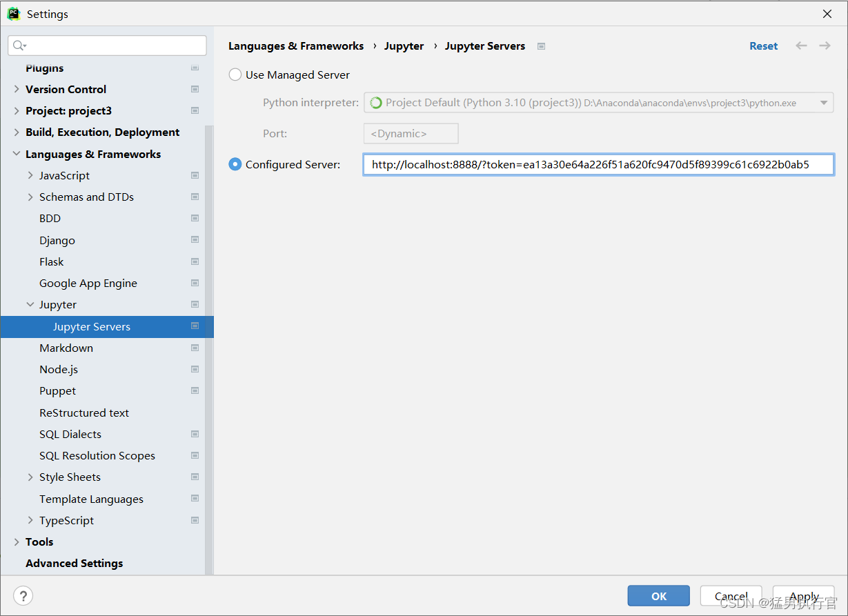
Task: Expand the Project: project3 section
Action: click(x=17, y=110)
